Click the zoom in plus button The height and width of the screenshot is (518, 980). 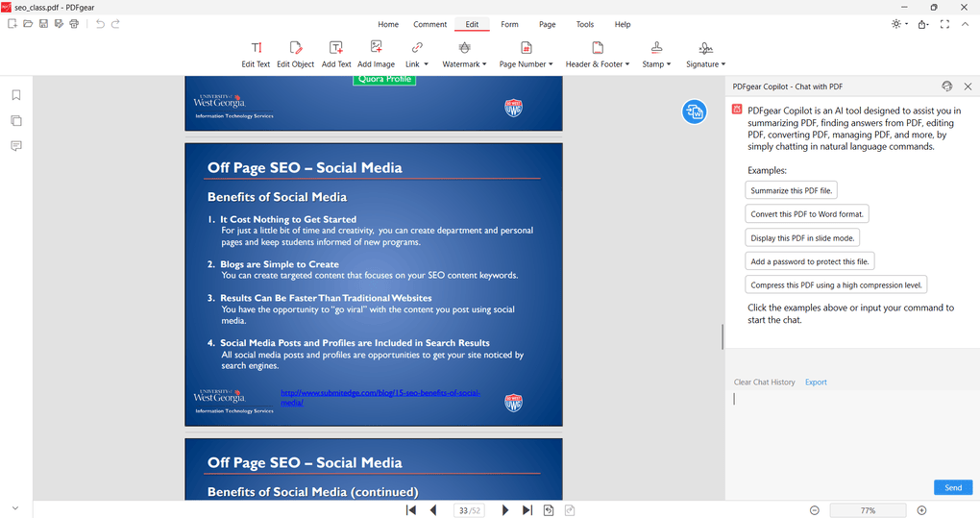pos(921,510)
